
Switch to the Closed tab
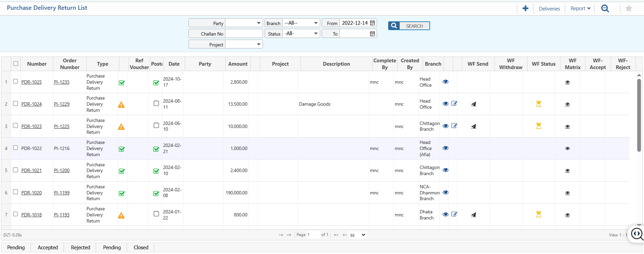[x=141, y=248]
